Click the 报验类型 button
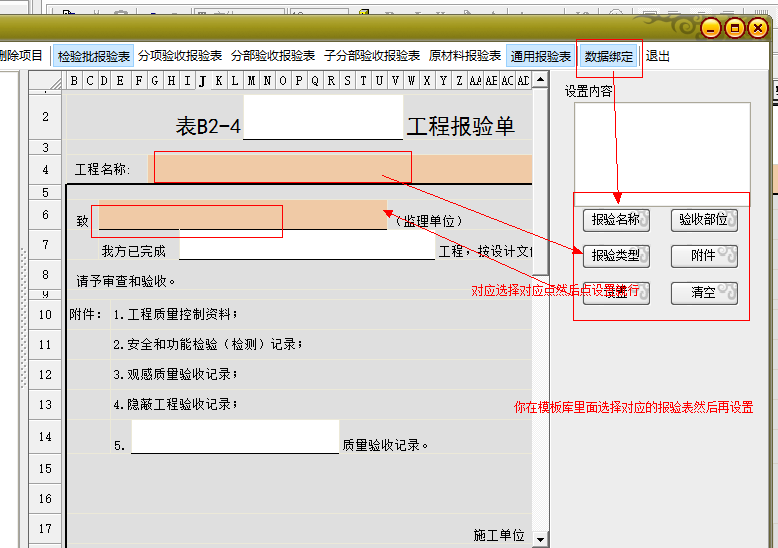This screenshot has height=548, width=778. pos(616,256)
